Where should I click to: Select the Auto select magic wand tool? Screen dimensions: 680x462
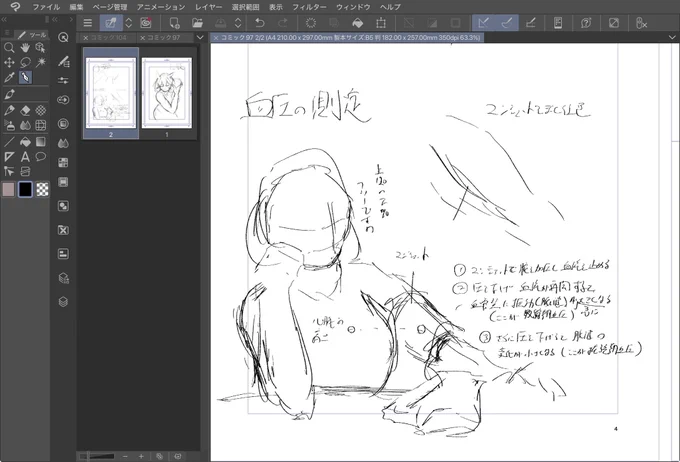pos(41,62)
